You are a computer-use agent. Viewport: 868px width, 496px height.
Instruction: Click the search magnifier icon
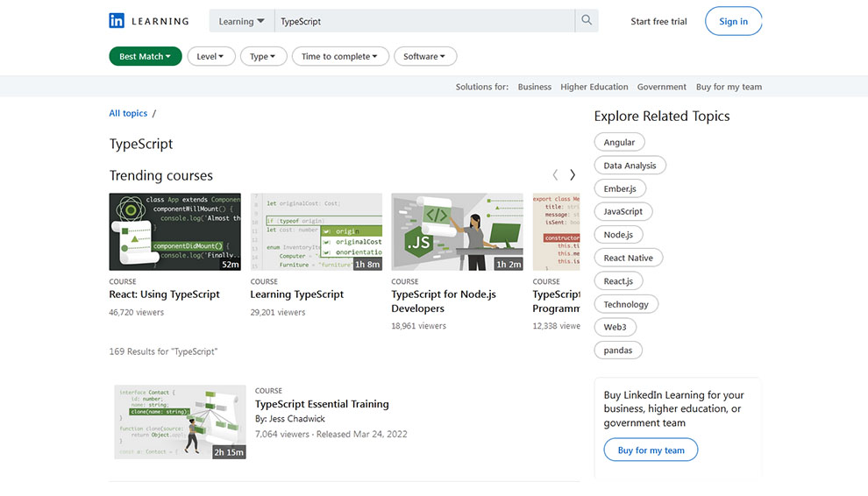[587, 20]
